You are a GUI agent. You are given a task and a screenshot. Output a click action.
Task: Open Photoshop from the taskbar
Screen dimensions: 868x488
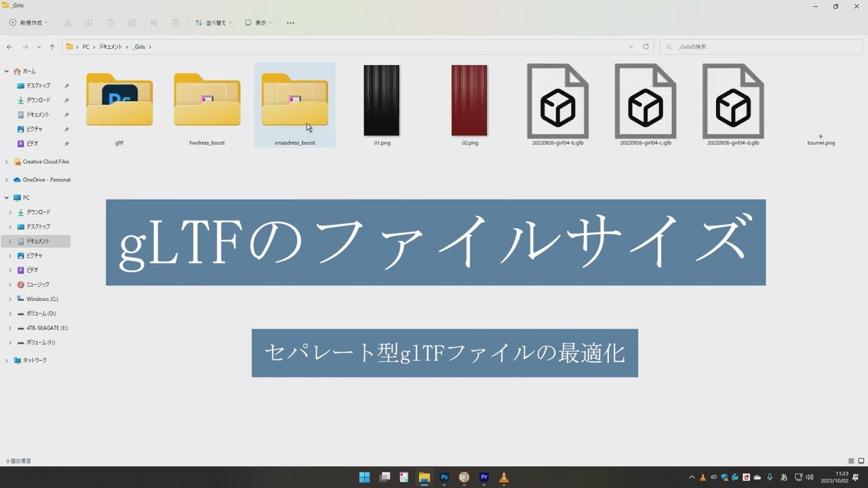444,477
